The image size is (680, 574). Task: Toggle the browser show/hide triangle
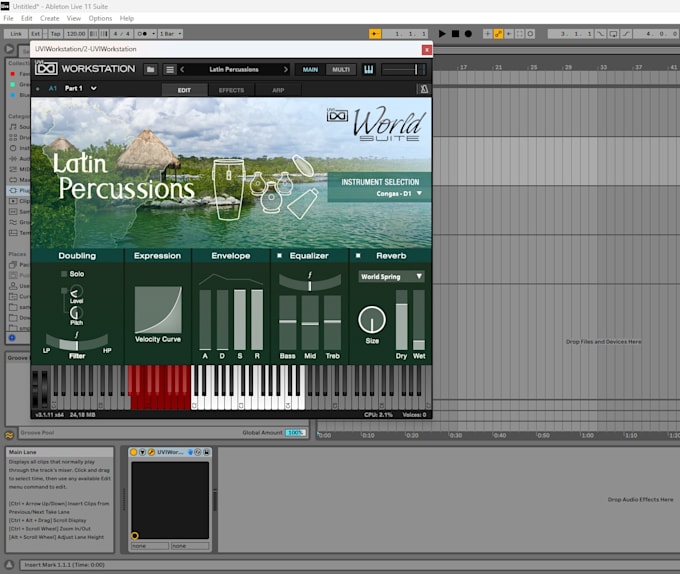click(x=9, y=49)
